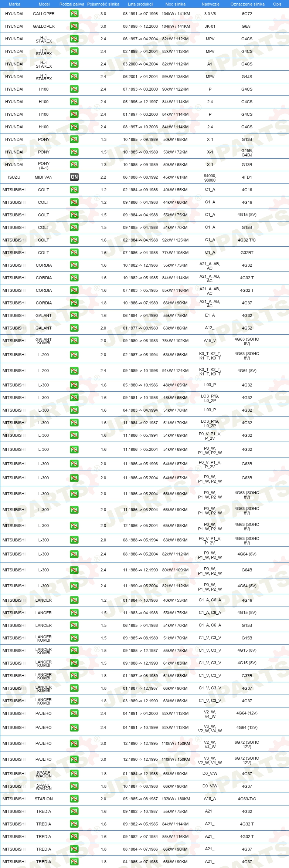Click petrol icon in L-200 4G64 (8V) row
The height and width of the screenshot is (868, 289).
74,371
